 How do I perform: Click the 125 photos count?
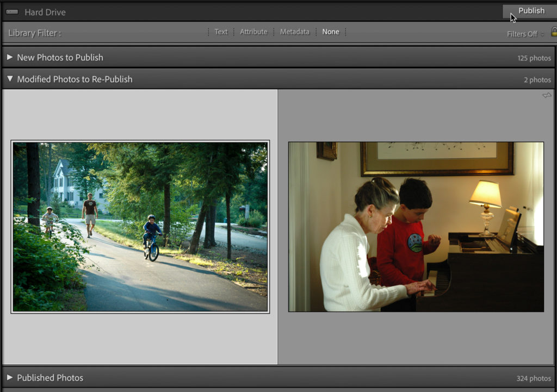(534, 58)
